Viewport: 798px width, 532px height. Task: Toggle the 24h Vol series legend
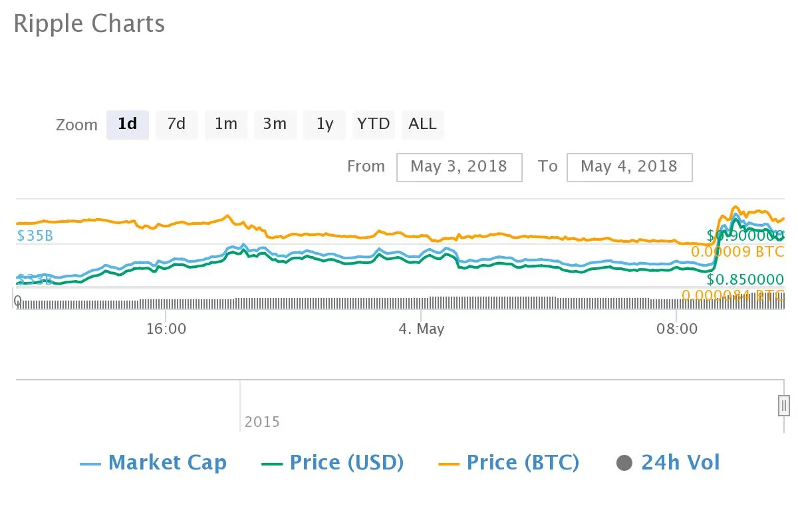[668, 462]
